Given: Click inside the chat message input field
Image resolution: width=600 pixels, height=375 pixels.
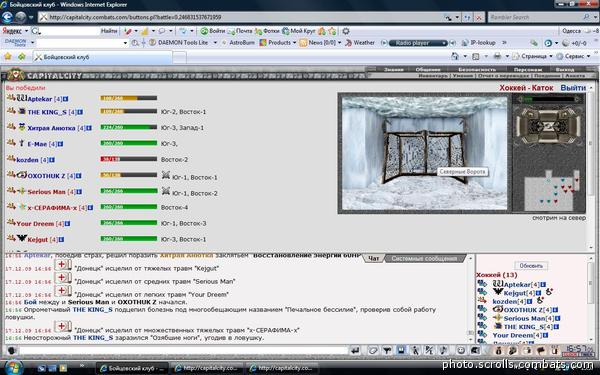Looking at the screenshot, I should coord(184,350).
